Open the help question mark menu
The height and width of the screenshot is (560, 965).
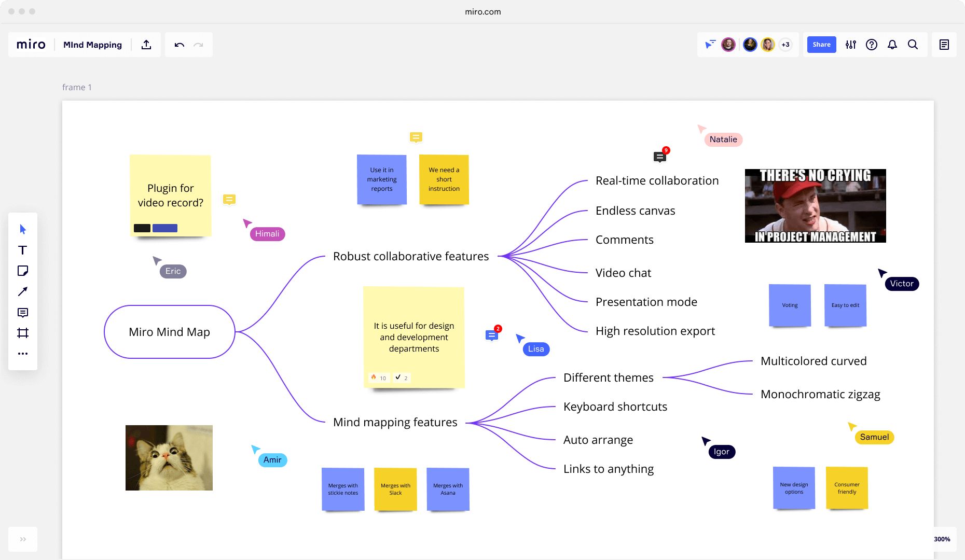click(x=872, y=45)
